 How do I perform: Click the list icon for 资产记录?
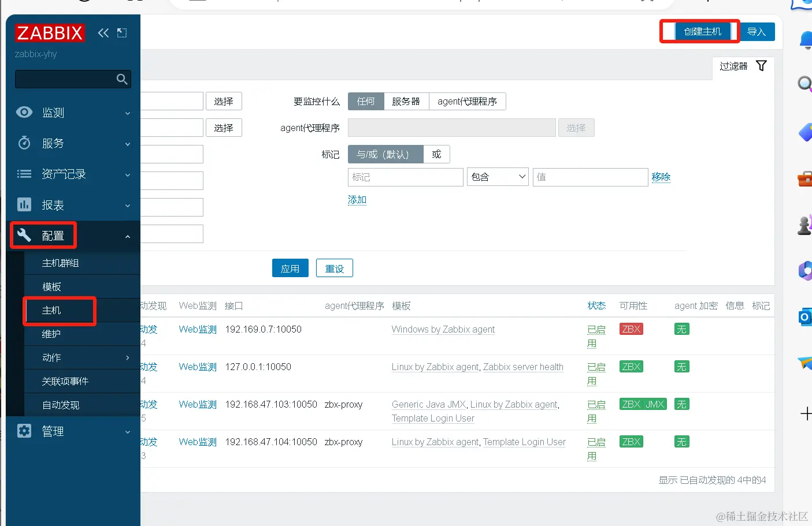coord(24,173)
